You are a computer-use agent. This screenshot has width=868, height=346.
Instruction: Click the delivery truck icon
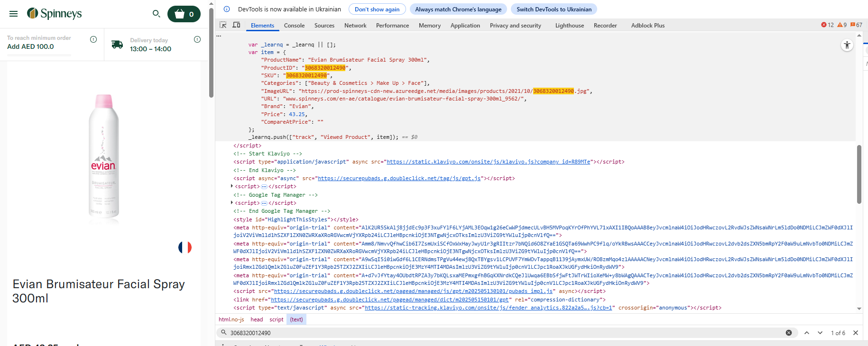click(x=117, y=45)
